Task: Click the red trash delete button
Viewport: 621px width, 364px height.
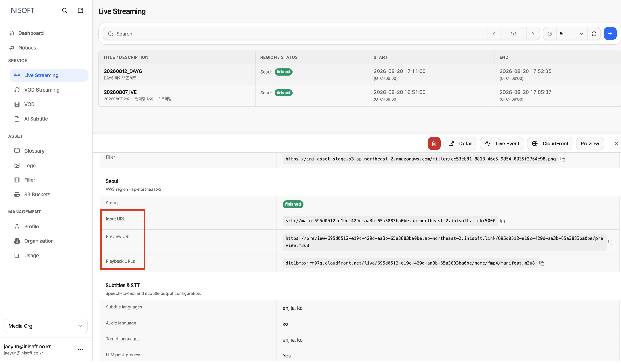Action: [x=434, y=143]
